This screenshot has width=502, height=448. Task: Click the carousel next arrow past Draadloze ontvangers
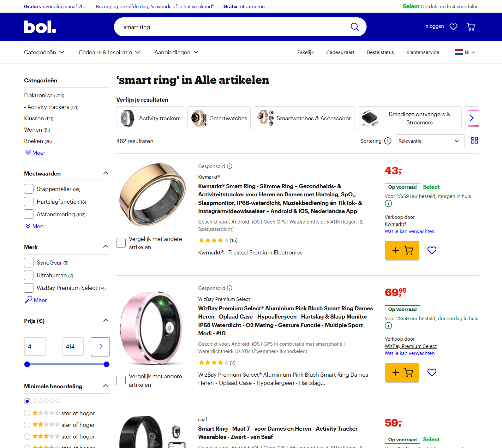472,118
